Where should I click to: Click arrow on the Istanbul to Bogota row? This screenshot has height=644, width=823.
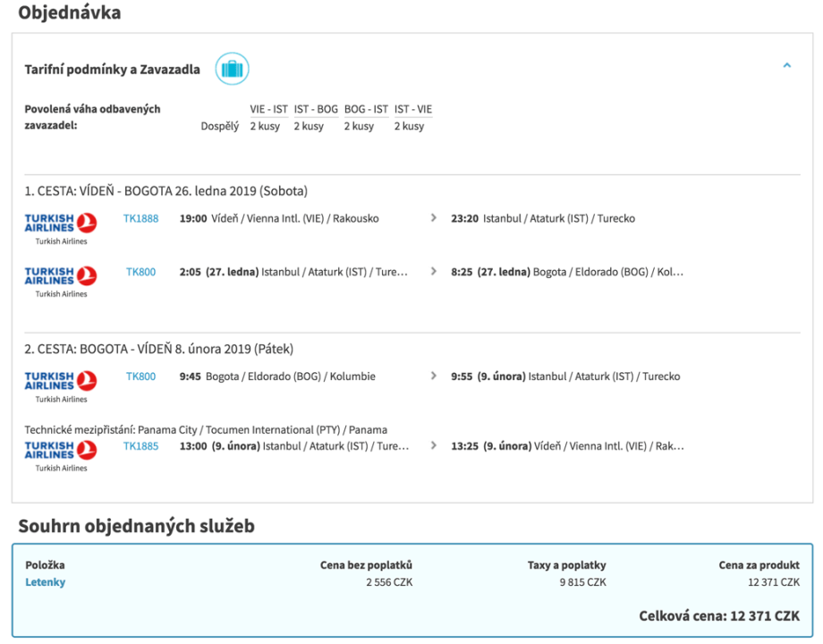click(x=434, y=272)
